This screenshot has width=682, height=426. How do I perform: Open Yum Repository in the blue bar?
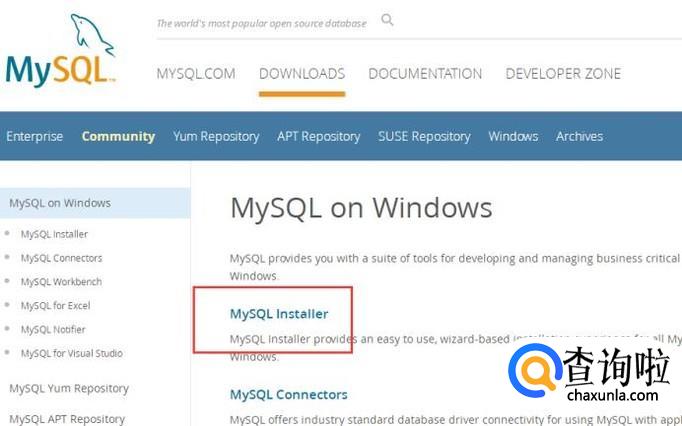pyautogui.click(x=216, y=136)
